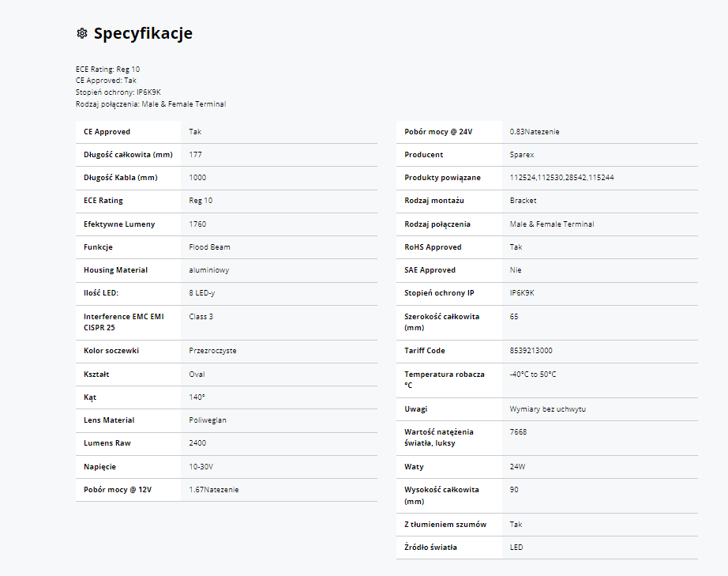Click the gear icon beside Specyfikacje heading
Image resolution: width=728 pixels, height=576 pixels.
coord(81,33)
